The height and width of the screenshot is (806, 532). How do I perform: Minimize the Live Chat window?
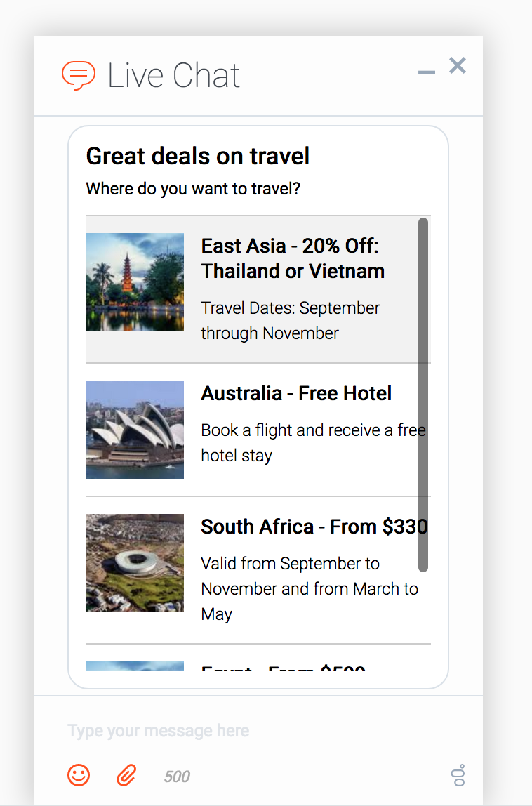[x=426, y=72]
